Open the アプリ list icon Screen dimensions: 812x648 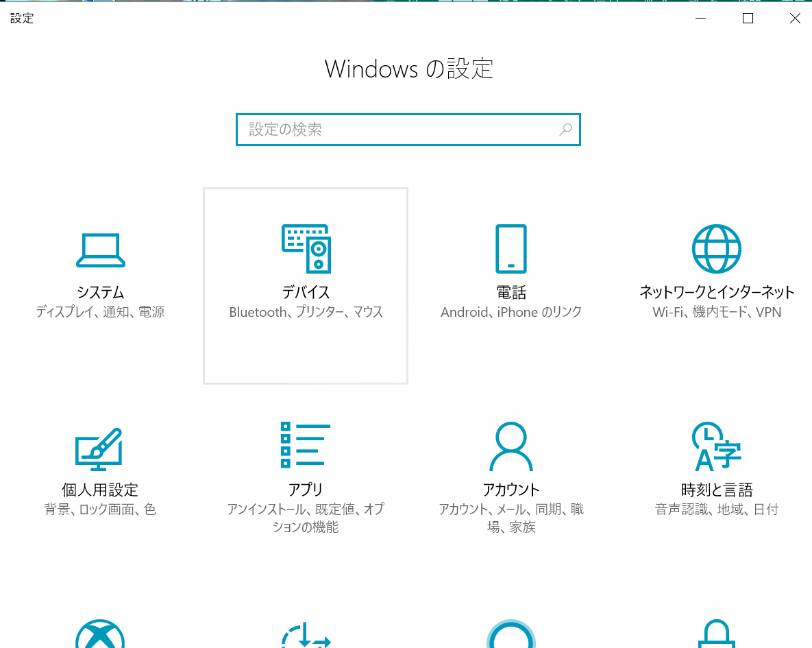click(306, 445)
